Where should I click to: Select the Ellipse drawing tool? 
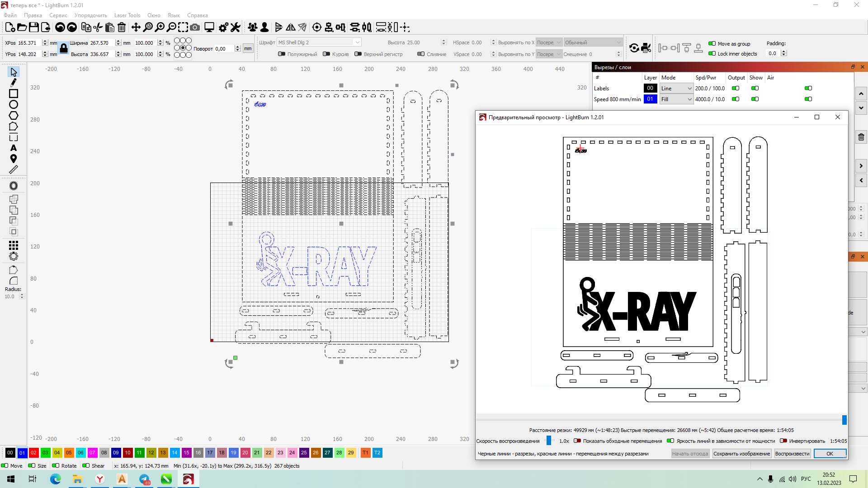(14, 104)
